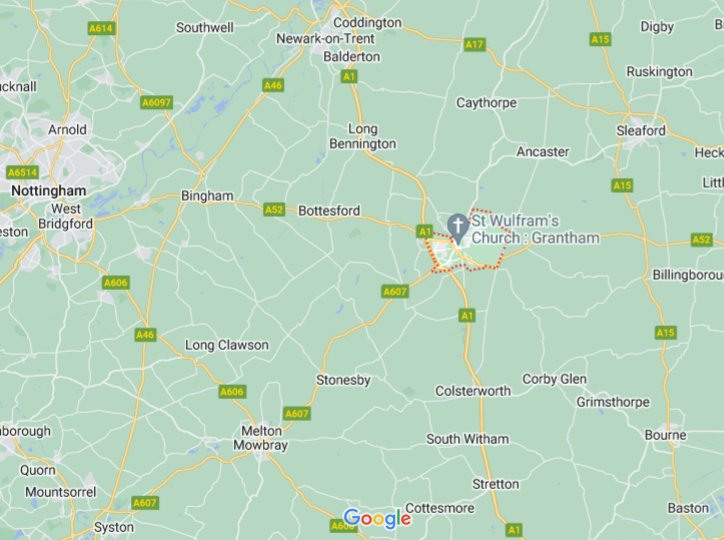
Task: Click the Bourne town label
Action: coord(665,435)
